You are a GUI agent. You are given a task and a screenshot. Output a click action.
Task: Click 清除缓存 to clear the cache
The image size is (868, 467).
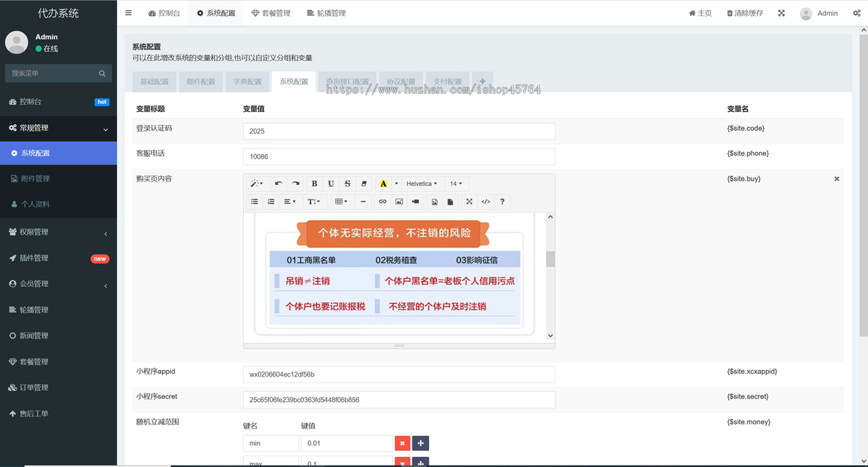[x=744, y=13]
